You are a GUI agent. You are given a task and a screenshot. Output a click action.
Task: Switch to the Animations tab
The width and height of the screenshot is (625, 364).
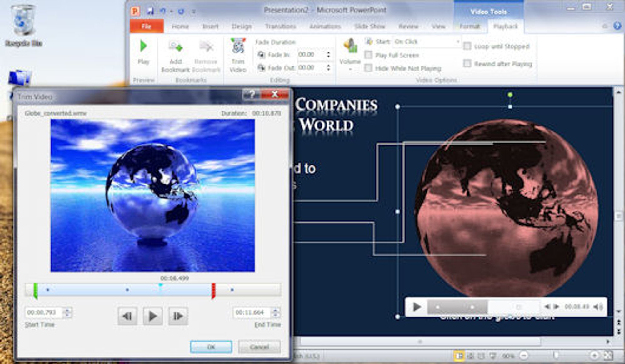[325, 27]
